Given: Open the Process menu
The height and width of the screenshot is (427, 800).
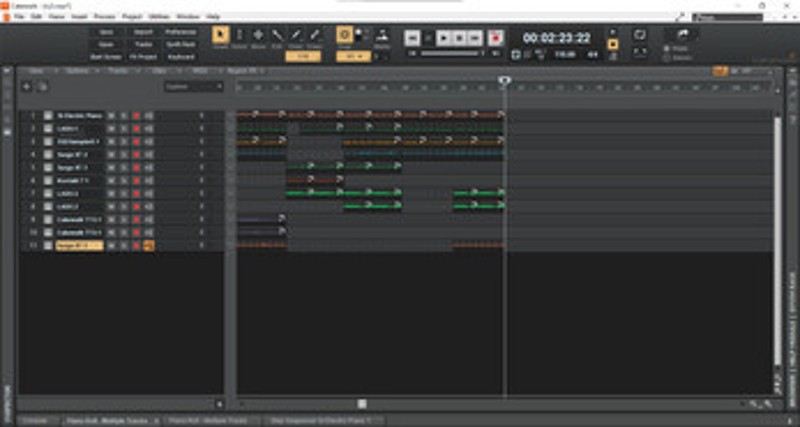Looking at the screenshot, I should tap(105, 17).
